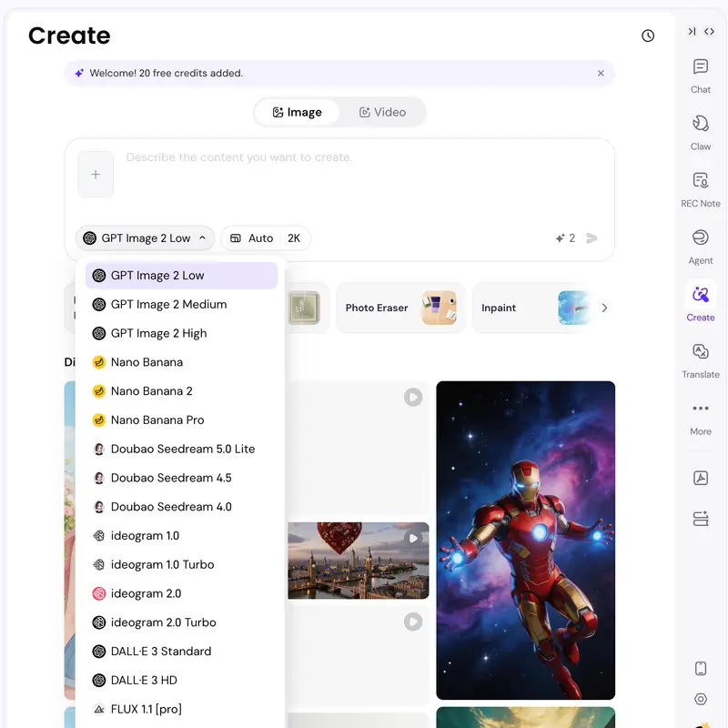Pick Doubao Seedream 4.0
This screenshot has height=728, width=728.
[181, 507]
